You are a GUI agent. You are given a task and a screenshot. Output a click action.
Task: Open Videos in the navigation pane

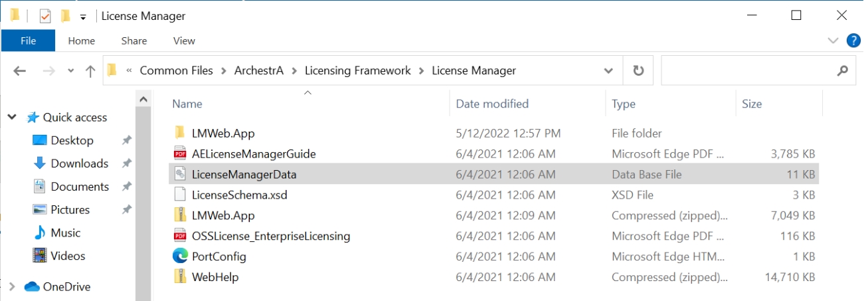68,256
